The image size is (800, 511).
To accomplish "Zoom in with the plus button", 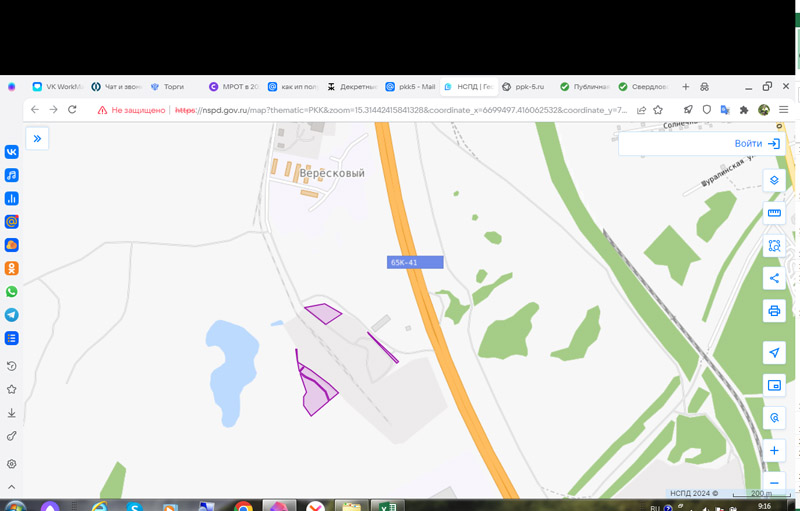I will (773, 451).
